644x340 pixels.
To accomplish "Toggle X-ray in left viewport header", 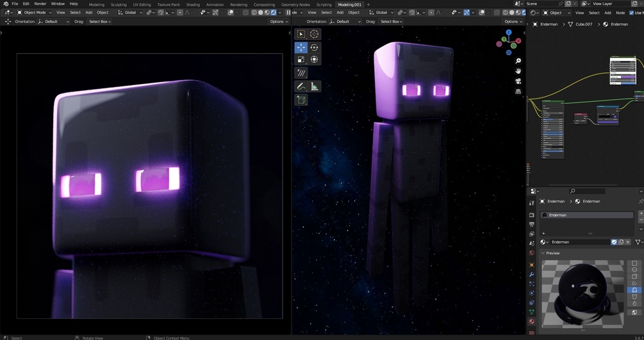I will [245, 13].
